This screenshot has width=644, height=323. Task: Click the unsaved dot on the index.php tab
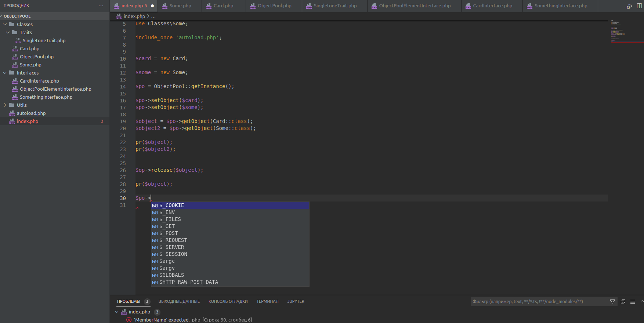coord(152,6)
